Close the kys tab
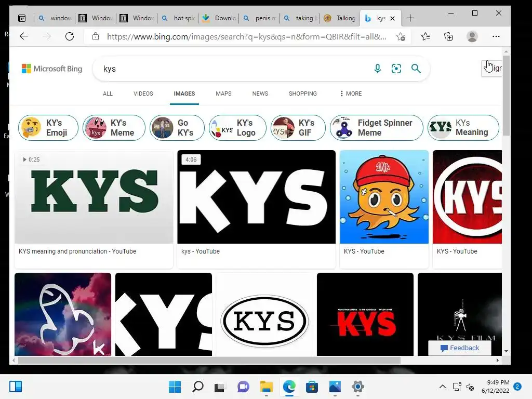This screenshot has height=399, width=532. pyautogui.click(x=392, y=18)
